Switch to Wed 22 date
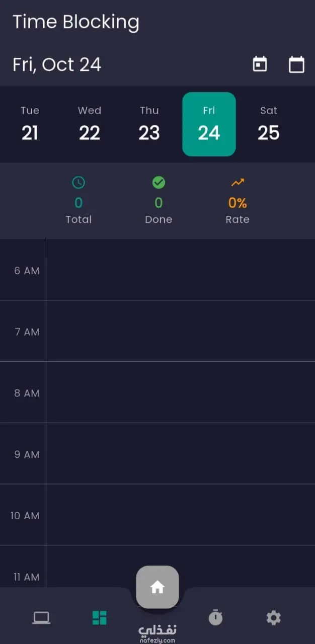This screenshot has height=644, width=315. [90, 124]
